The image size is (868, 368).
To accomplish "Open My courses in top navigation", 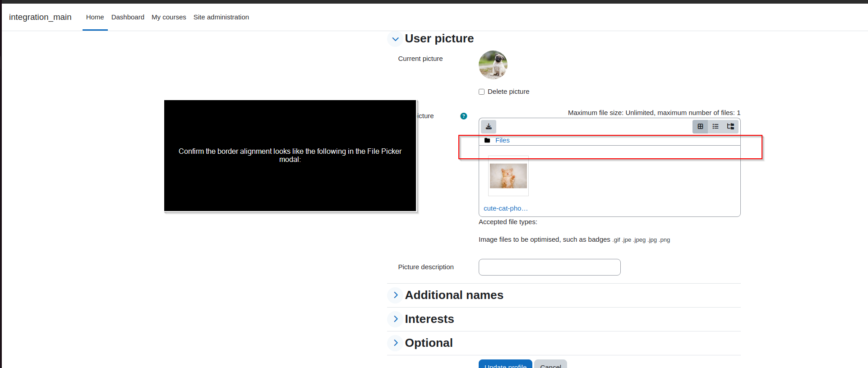I will tap(169, 17).
